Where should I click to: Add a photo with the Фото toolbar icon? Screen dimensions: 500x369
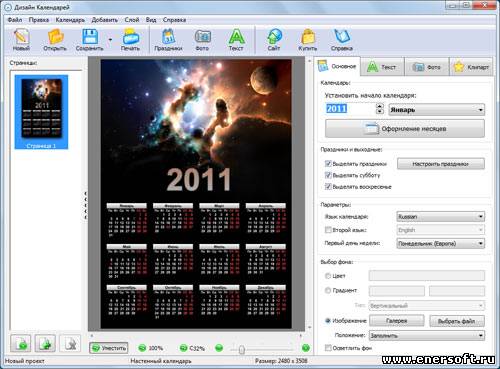click(202, 37)
